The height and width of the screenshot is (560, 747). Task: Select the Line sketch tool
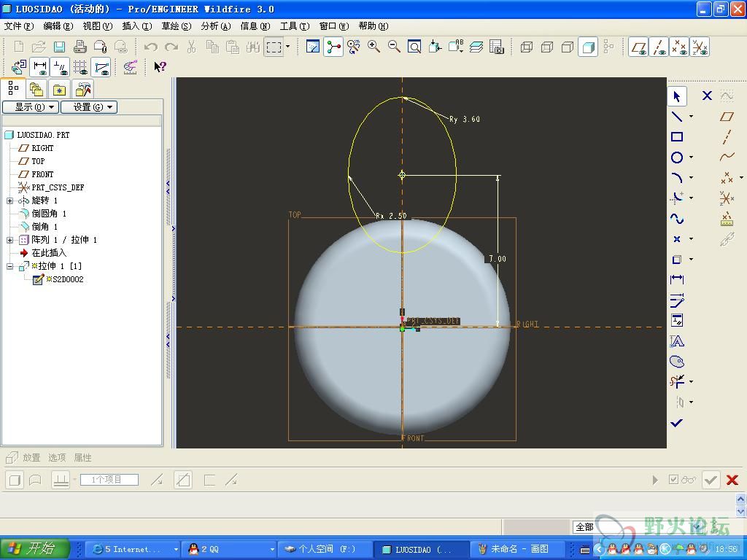(x=676, y=116)
